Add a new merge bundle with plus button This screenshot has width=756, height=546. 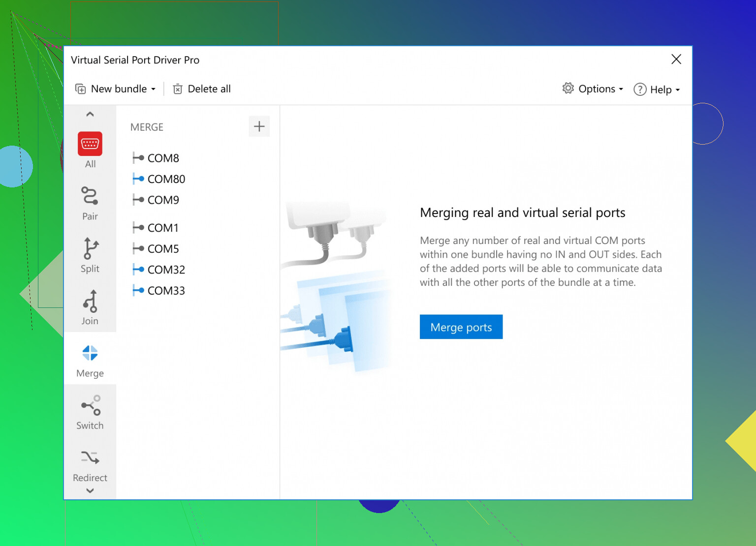[x=259, y=126]
